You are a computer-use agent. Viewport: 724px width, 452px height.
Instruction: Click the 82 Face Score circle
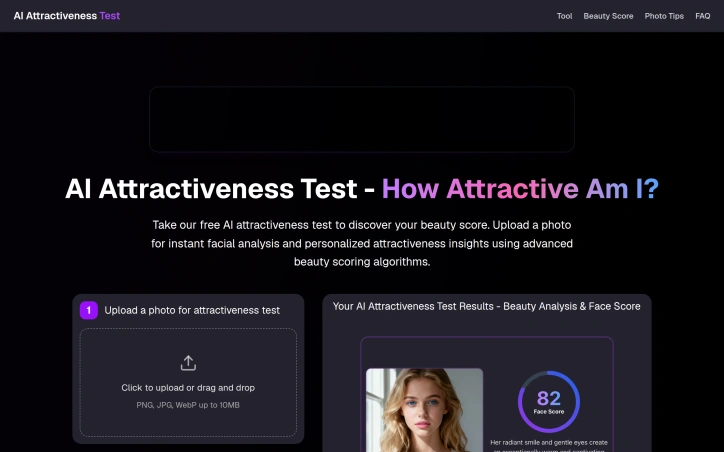(x=549, y=402)
